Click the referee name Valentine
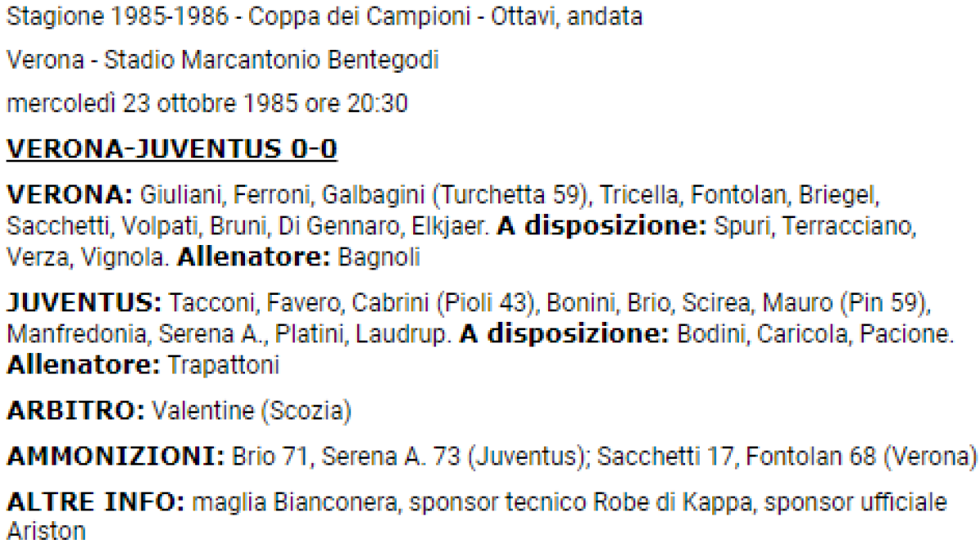Viewport: 980px width, 544px height. [x=202, y=411]
